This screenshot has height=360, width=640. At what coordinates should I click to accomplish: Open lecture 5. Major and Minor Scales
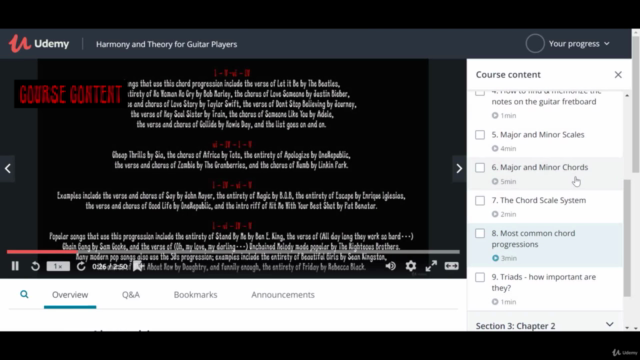pos(538,135)
